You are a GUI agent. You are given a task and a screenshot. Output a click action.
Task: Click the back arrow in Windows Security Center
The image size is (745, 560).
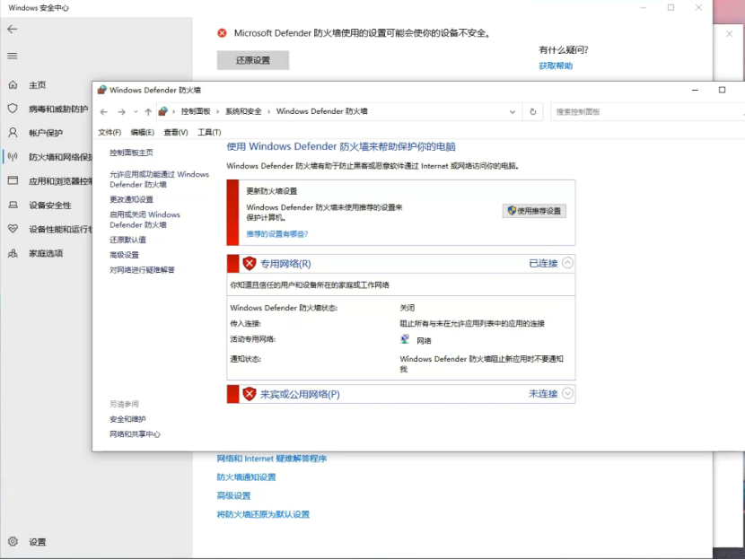click(12, 29)
